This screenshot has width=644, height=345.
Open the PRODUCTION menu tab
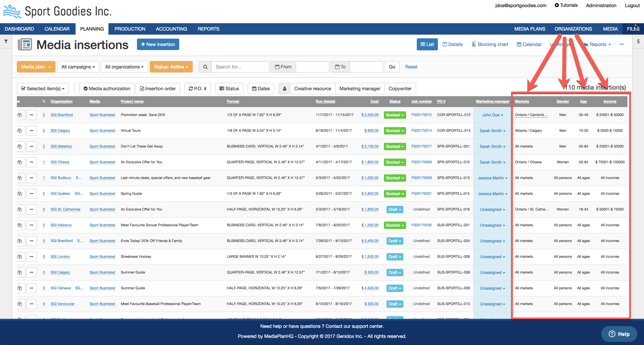point(130,29)
